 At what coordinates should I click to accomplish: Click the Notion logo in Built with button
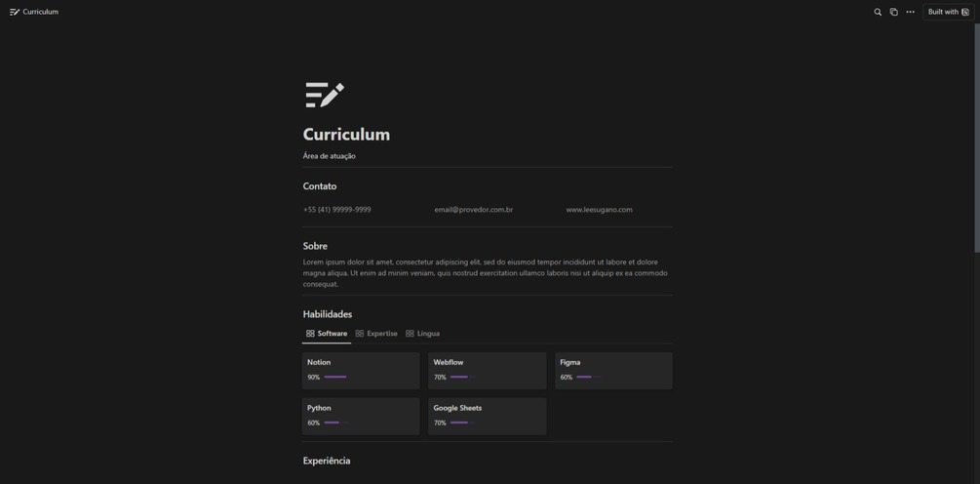point(965,12)
